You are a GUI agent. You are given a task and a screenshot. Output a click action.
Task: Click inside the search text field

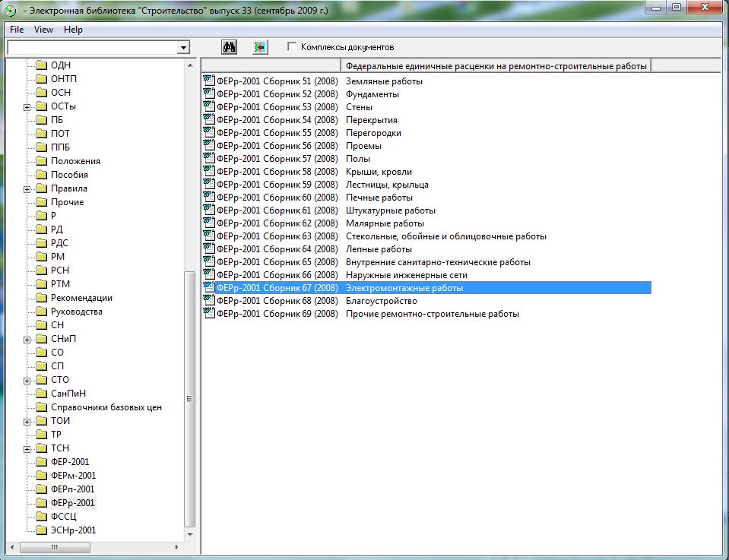pyautogui.click(x=92, y=47)
